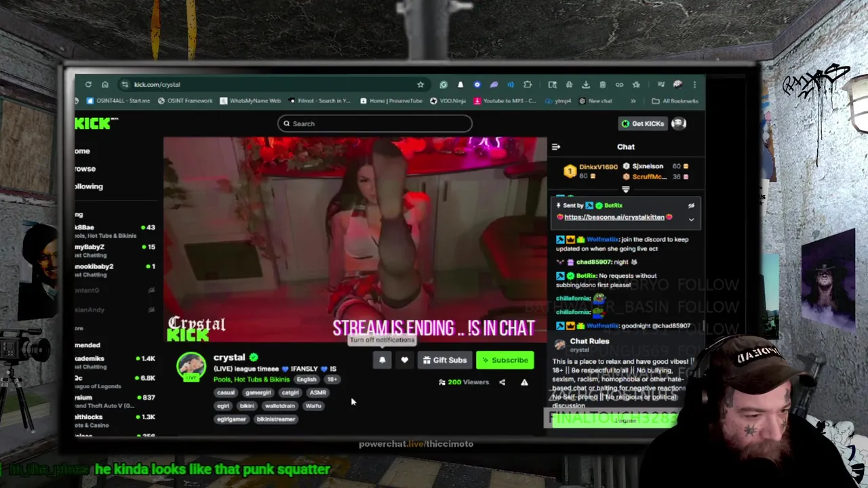Click DinkxV1690 in the gift leaderboard
This screenshot has width=868, height=488.
click(598, 167)
